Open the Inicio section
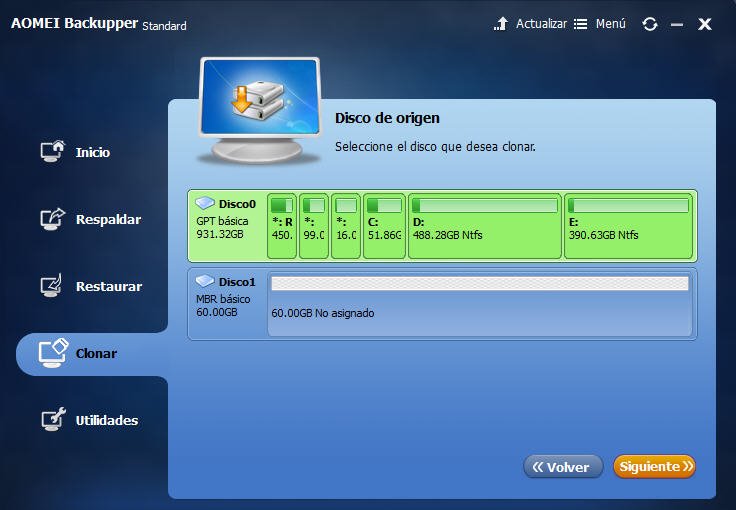 click(x=93, y=152)
